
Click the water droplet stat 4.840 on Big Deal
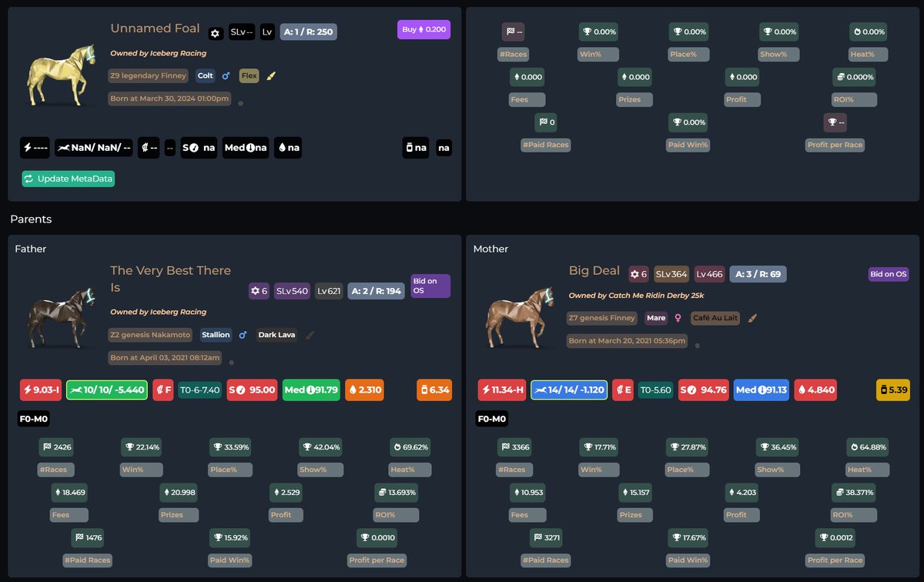click(x=815, y=390)
